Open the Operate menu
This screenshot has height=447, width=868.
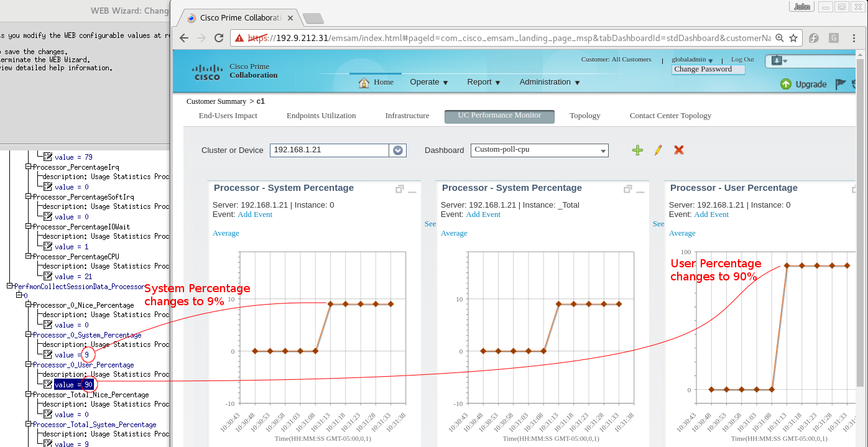429,82
